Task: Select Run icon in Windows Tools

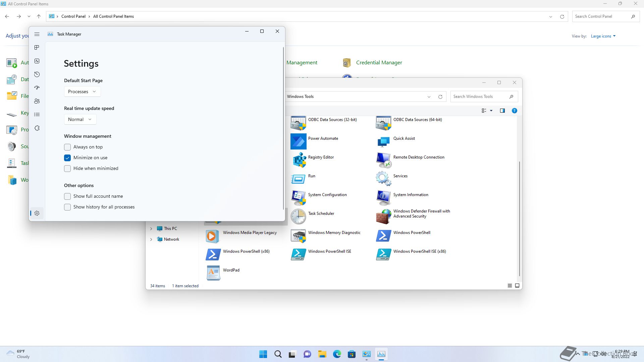Action: coord(298,179)
